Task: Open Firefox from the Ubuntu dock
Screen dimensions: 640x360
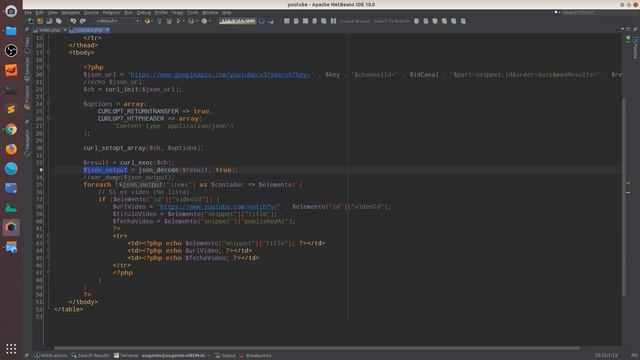Action: pyautogui.click(x=11, y=149)
